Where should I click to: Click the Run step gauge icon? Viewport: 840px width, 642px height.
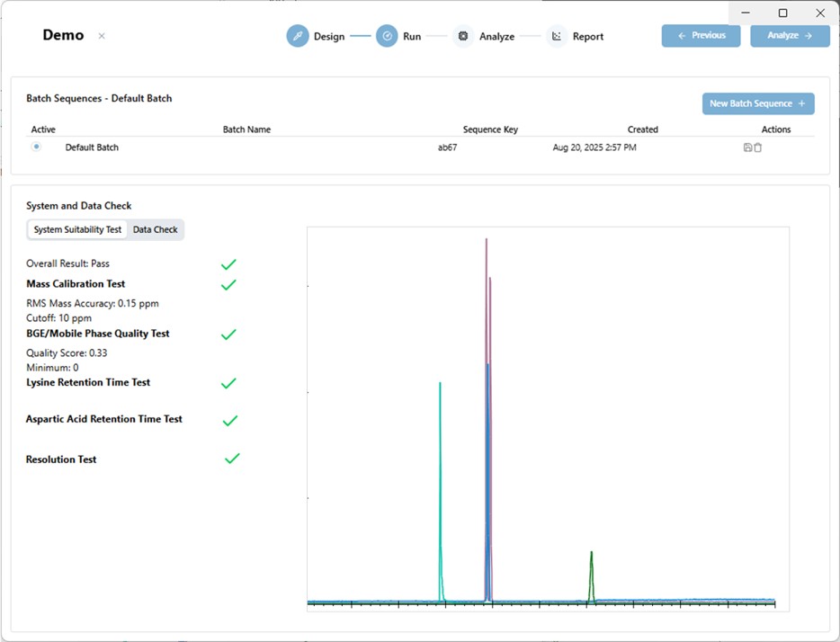387,36
